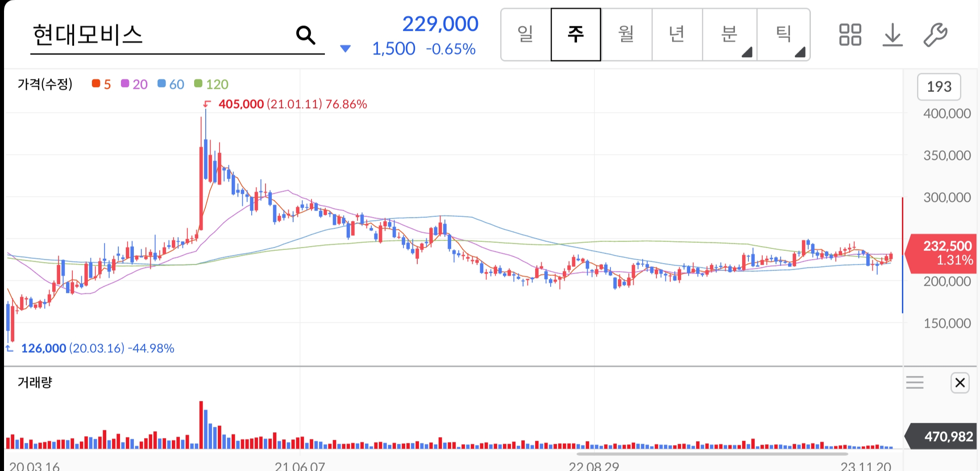Click the 23.11.20 date axis label
The height and width of the screenshot is (471, 980).
(x=866, y=466)
